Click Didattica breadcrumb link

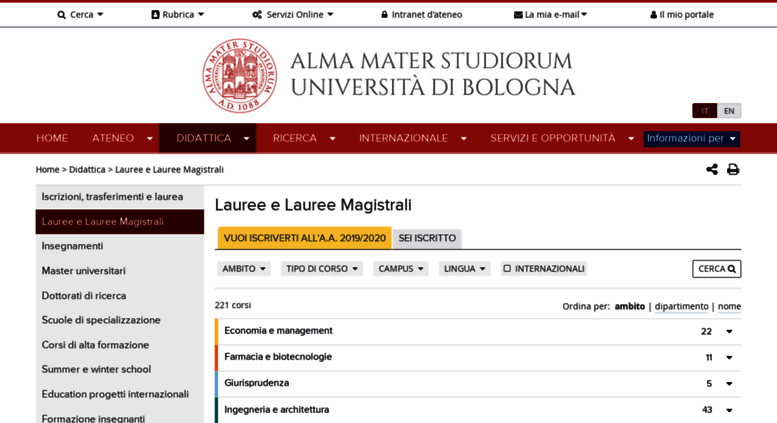[87, 169]
